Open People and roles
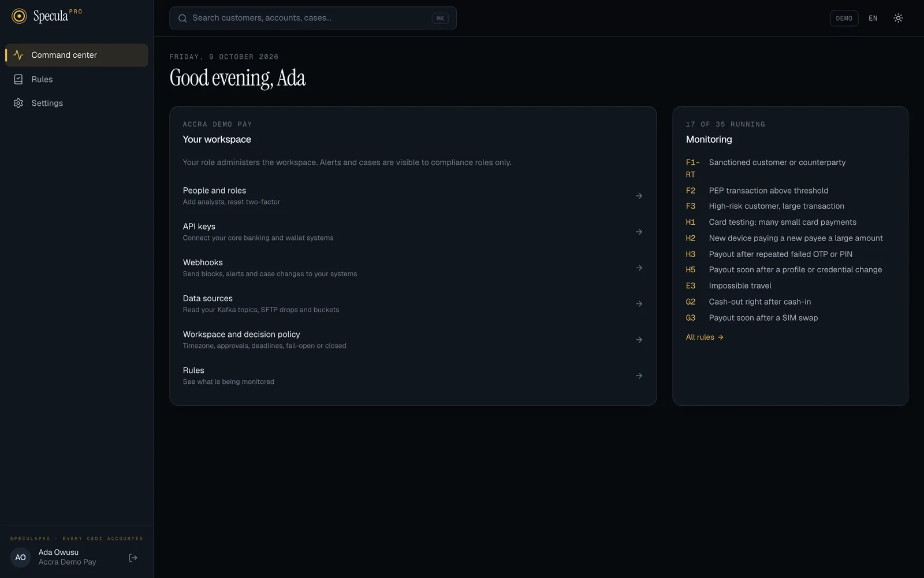The height and width of the screenshot is (578, 924). pos(413,196)
